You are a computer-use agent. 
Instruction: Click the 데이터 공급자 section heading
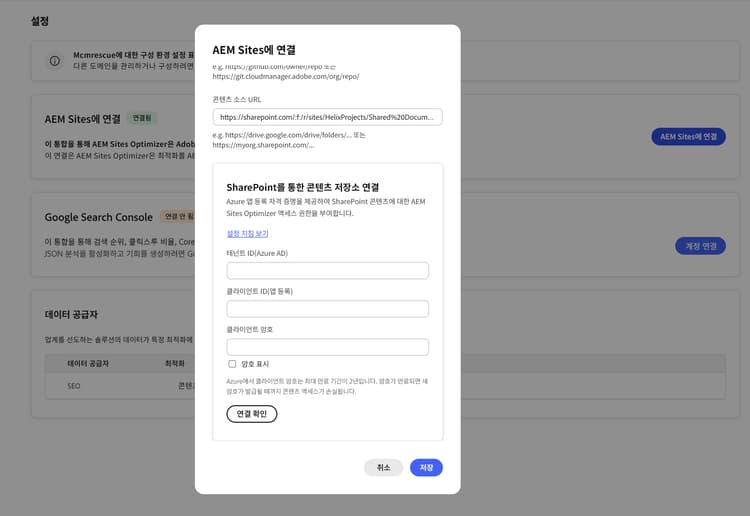tap(71, 314)
